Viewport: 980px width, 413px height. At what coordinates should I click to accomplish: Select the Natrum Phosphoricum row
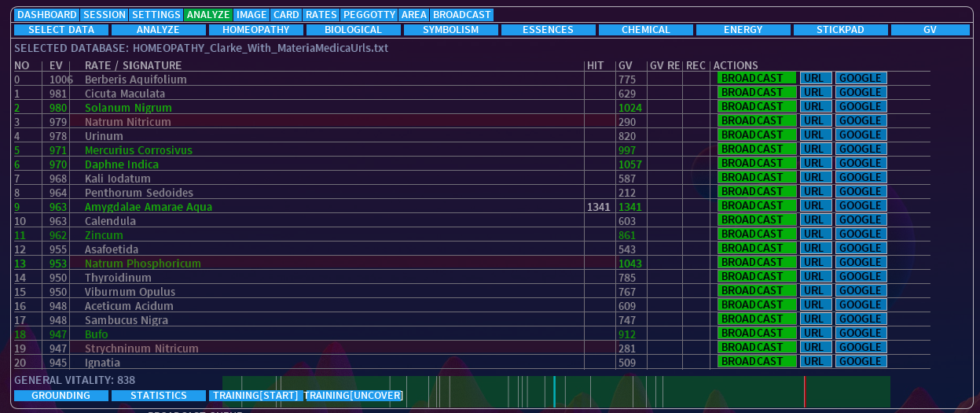click(143, 264)
